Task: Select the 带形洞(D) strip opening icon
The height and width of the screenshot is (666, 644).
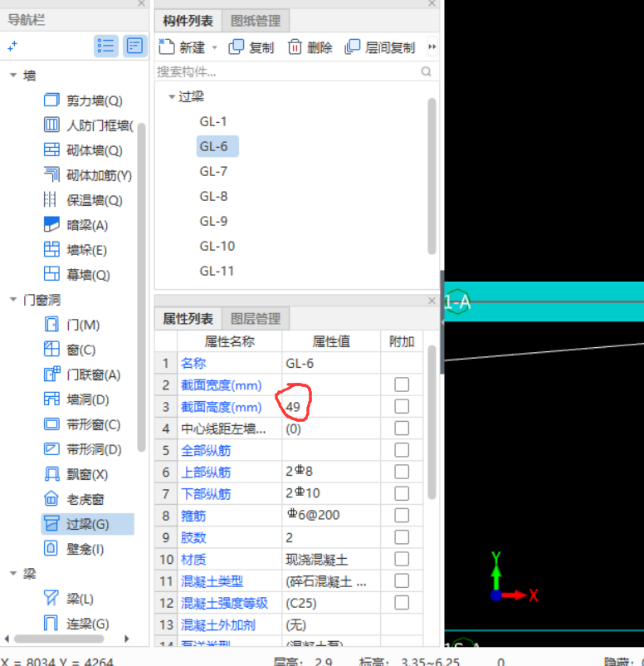Action: click(51, 449)
